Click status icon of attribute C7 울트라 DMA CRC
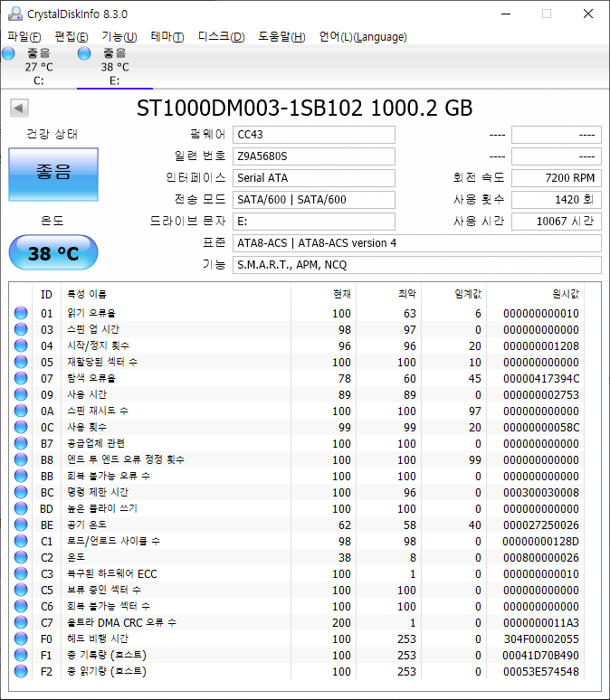The height and width of the screenshot is (700, 610). pos(21,623)
